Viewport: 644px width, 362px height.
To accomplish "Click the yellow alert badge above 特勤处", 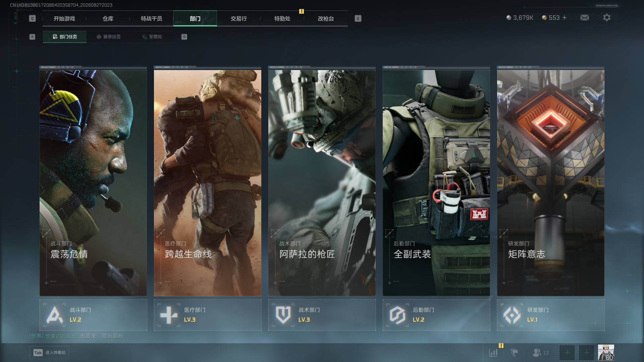I will (x=302, y=11).
